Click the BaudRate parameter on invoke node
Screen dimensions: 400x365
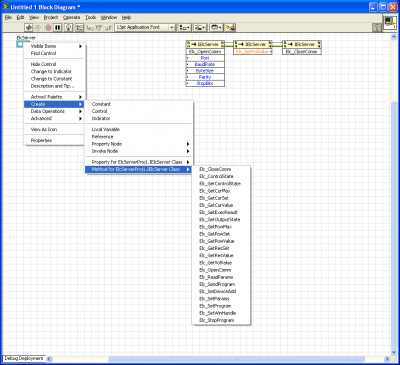click(205, 64)
